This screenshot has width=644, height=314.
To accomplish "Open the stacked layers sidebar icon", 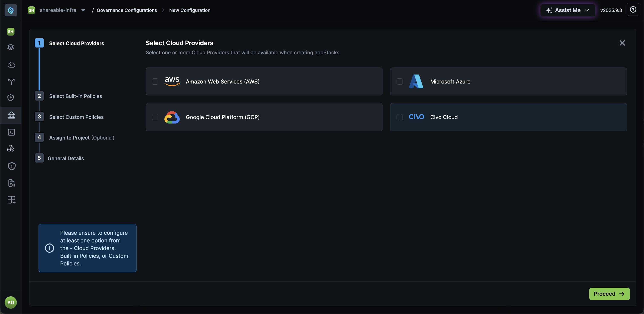I will pos(11,47).
